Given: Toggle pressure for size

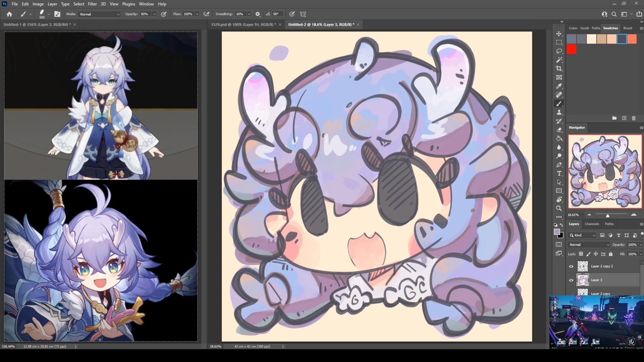Looking at the screenshot, I should [292, 14].
